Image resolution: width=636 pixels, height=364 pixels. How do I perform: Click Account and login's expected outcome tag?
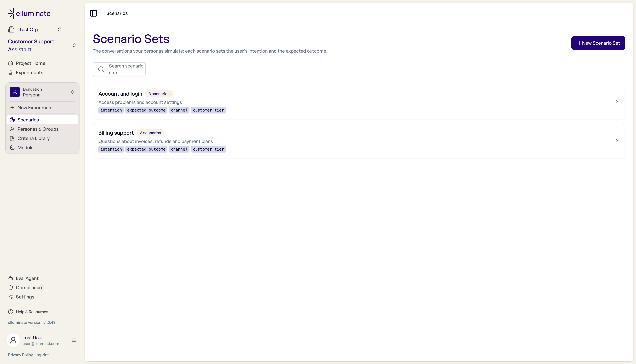click(x=146, y=110)
